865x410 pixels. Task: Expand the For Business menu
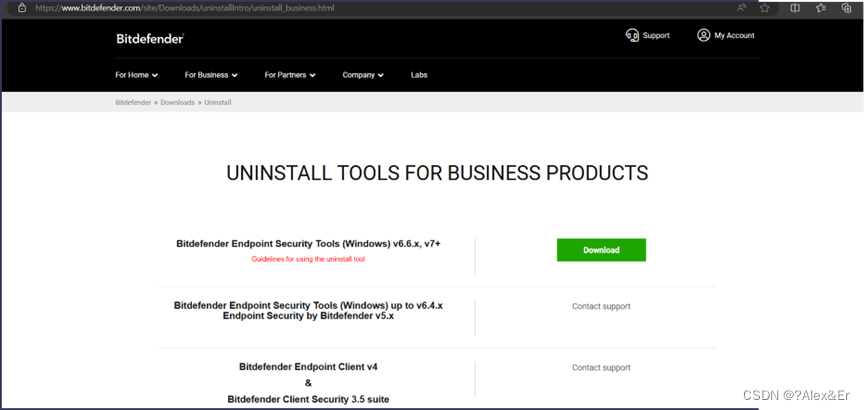coord(211,75)
